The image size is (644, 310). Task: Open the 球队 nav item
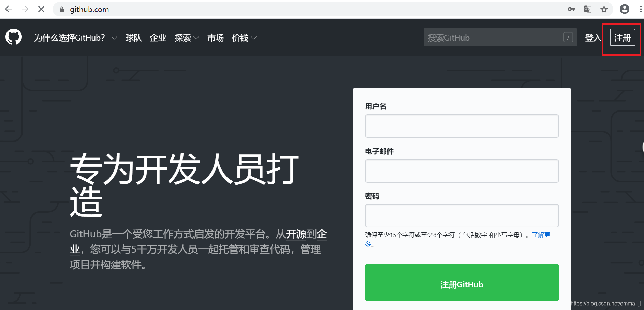pos(133,38)
